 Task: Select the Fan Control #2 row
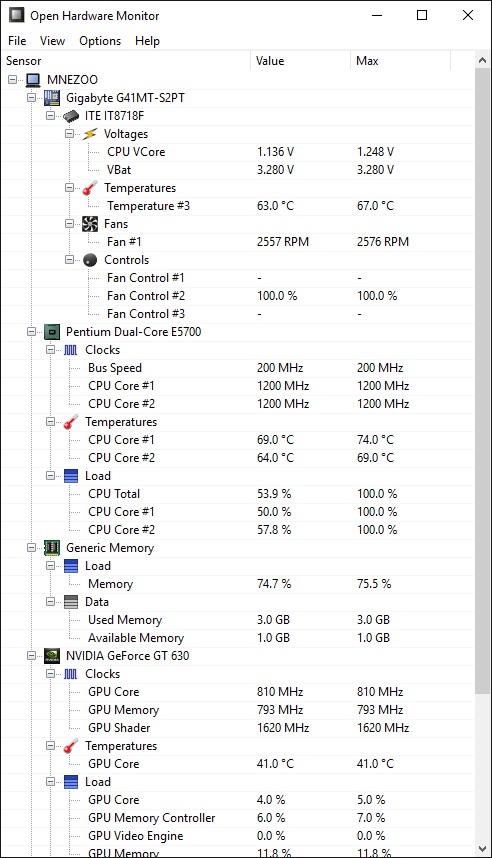click(x=238, y=296)
